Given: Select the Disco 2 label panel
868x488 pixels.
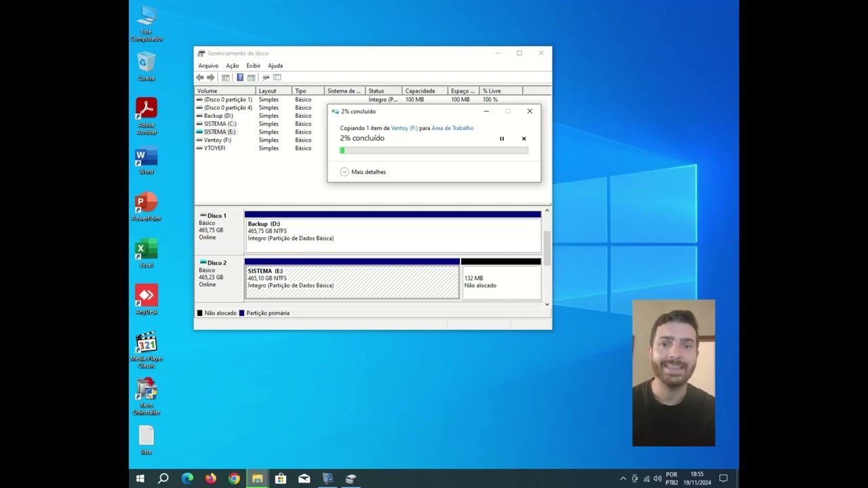Looking at the screenshot, I should point(219,279).
